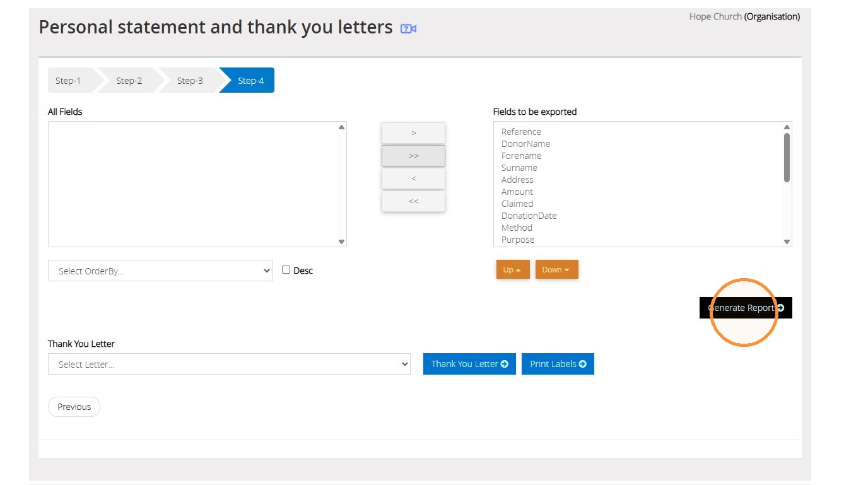
Task: Tick the Desc checkbox
Action: tap(286, 269)
